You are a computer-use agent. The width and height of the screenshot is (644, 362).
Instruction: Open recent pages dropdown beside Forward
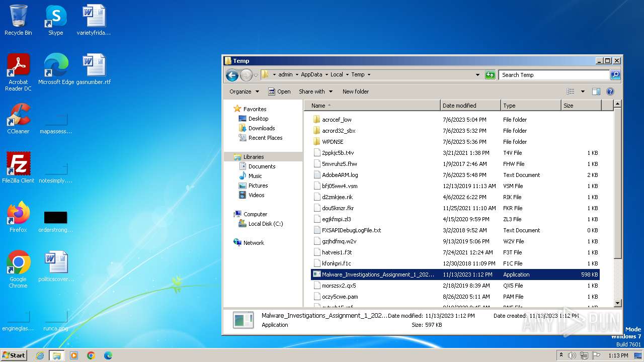pos(256,75)
